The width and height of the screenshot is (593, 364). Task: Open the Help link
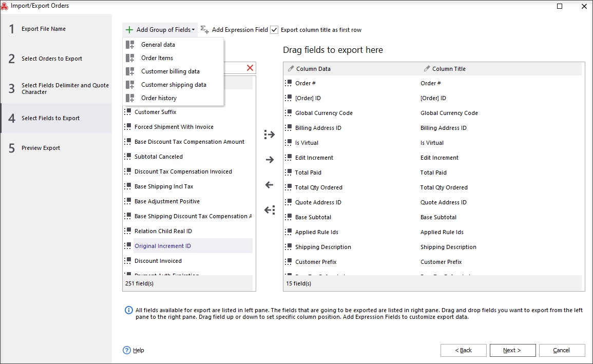point(139,350)
